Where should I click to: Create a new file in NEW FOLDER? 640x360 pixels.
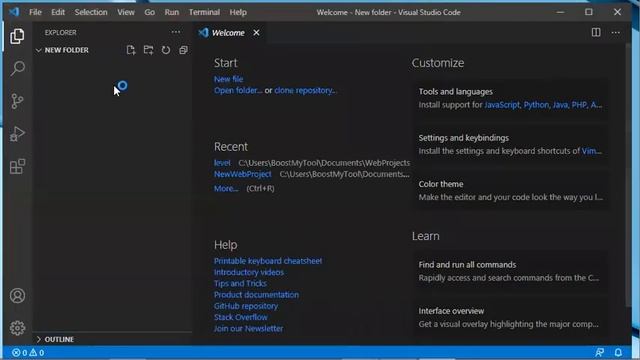click(x=131, y=50)
